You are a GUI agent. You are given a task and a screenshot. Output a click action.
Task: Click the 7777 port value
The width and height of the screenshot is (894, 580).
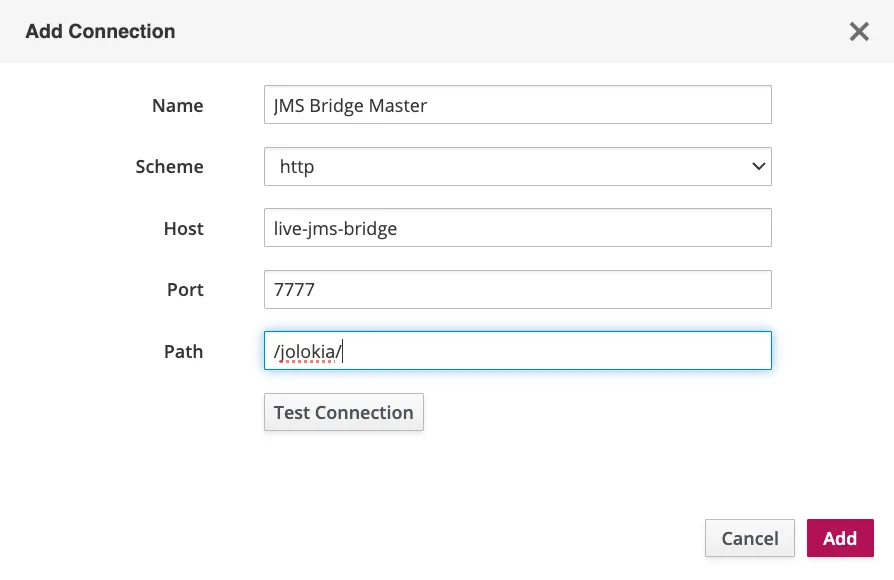point(293,290)
